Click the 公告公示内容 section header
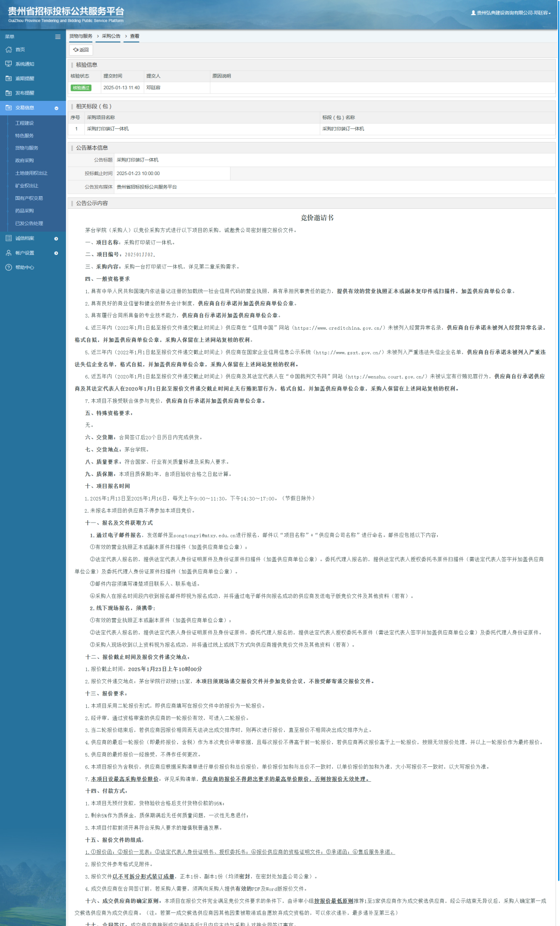Viewport: 560px width, 926px height. [92, 203]
